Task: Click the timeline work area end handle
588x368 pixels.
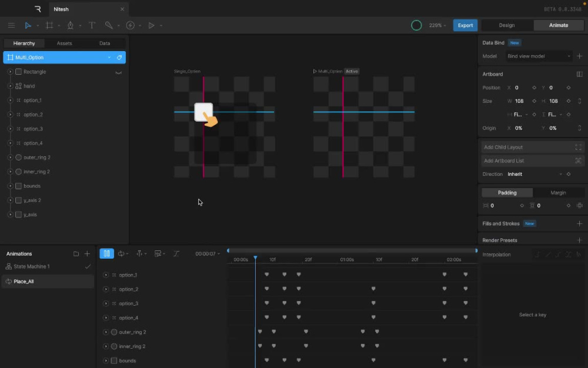Action: point(476,250)
